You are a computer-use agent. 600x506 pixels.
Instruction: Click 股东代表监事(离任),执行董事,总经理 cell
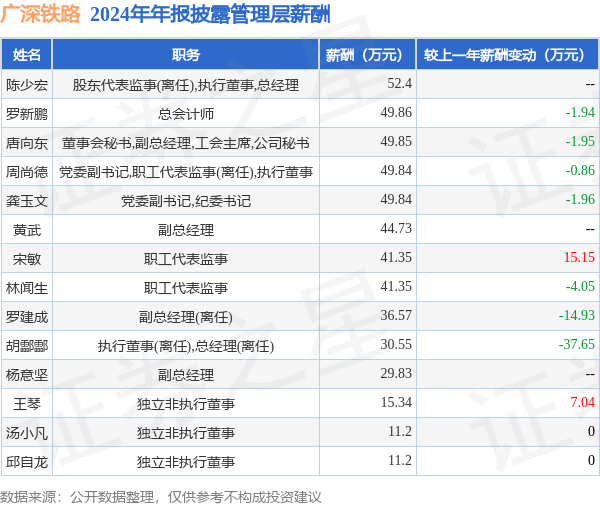(186, 85)
